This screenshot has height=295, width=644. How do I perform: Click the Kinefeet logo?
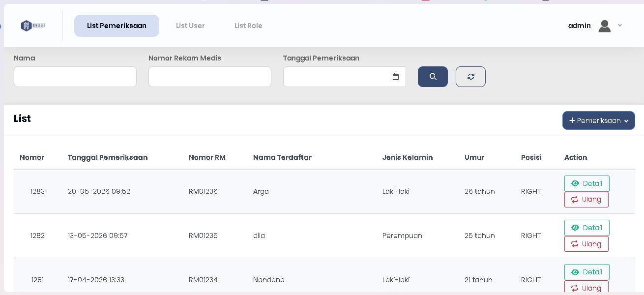[x=33, y=26]
